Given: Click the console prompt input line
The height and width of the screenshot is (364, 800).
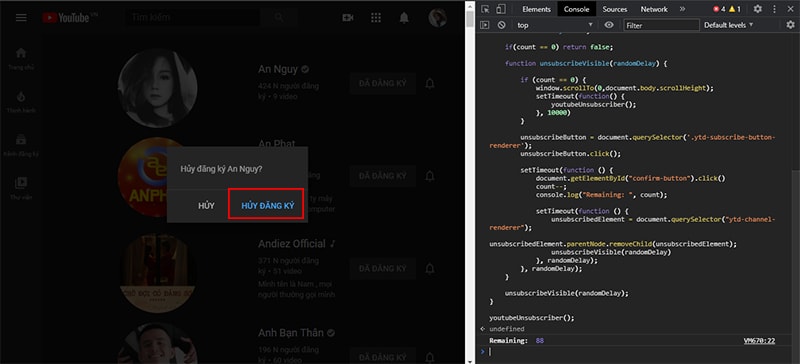Looking at the screenshot, I should (638, 352).
